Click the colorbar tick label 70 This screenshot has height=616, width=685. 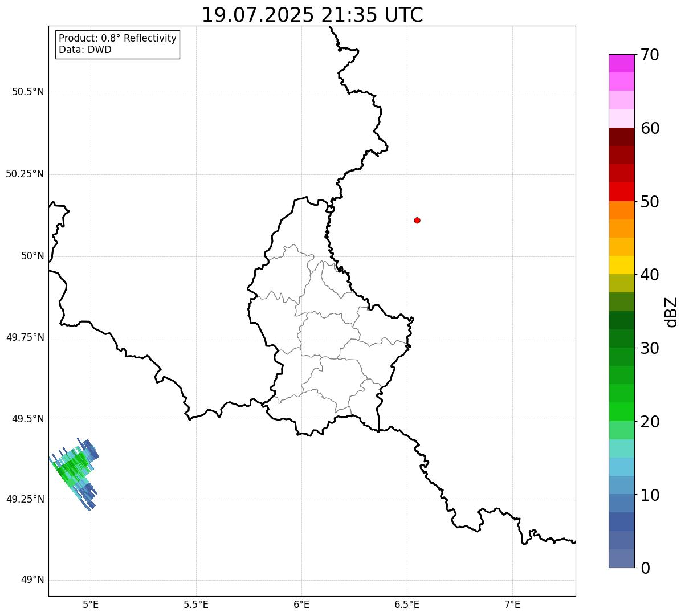click(650, 55)
